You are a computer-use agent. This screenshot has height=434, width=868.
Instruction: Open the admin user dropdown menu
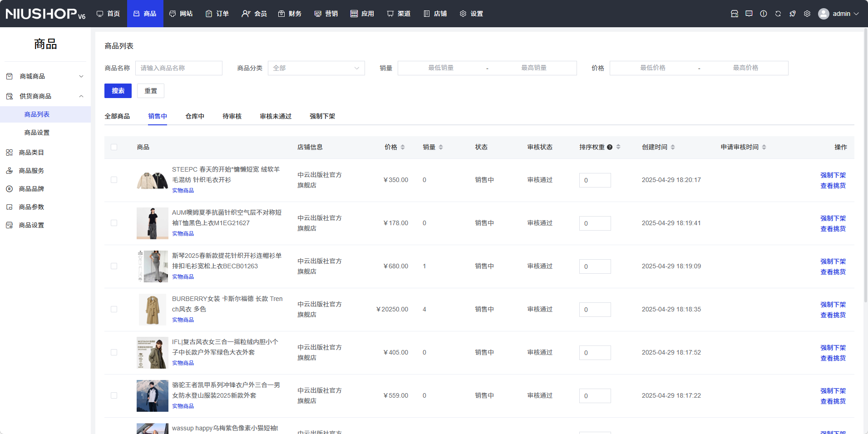(839, 14)
